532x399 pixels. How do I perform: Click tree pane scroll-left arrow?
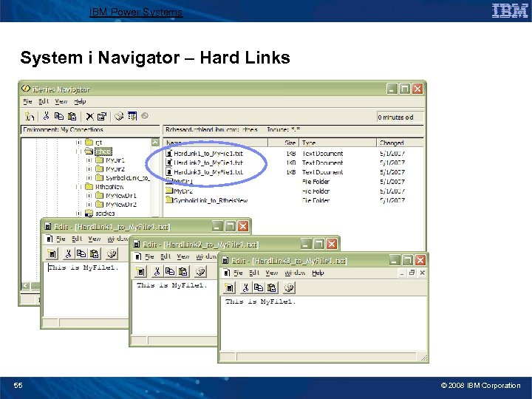(x=26, y=286)
